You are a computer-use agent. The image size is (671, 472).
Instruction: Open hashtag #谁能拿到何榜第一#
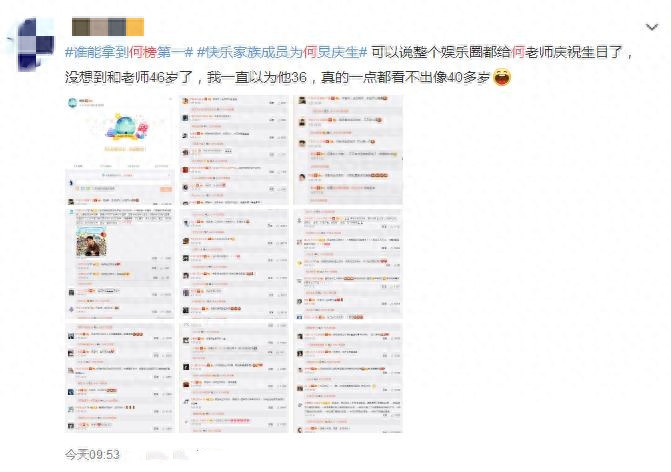click(129, 53)
